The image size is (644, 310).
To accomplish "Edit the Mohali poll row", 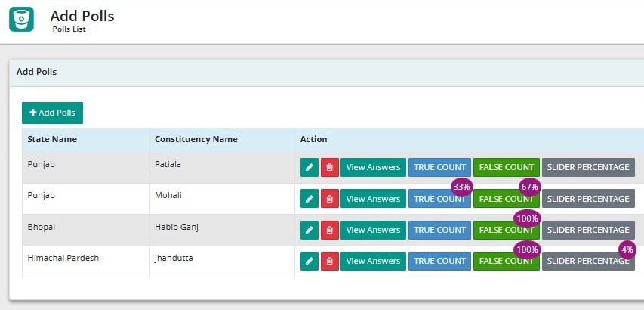I will click(310, 199).
